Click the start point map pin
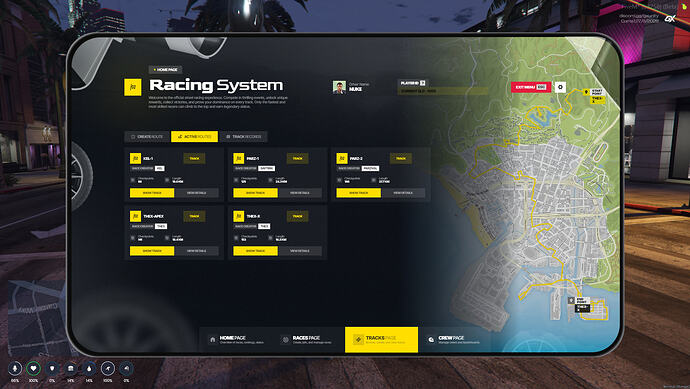The image size is (690, 389). tap(586, 92)
